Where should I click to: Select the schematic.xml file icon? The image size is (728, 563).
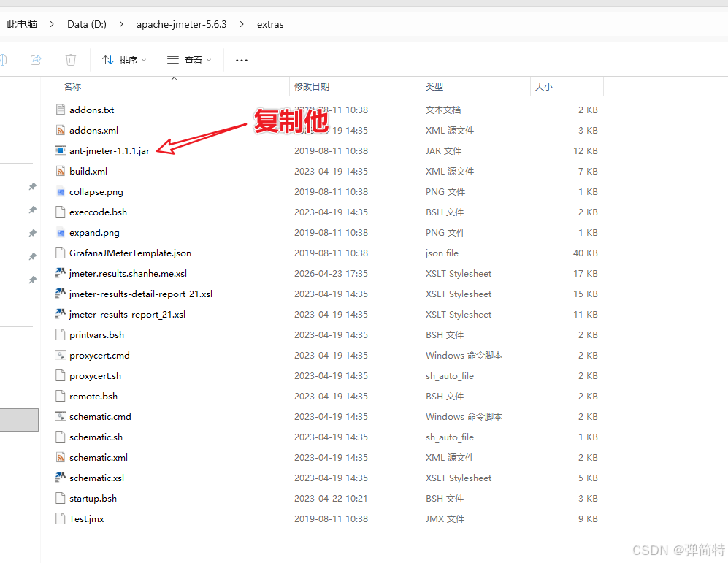click(x=61, y=456)
